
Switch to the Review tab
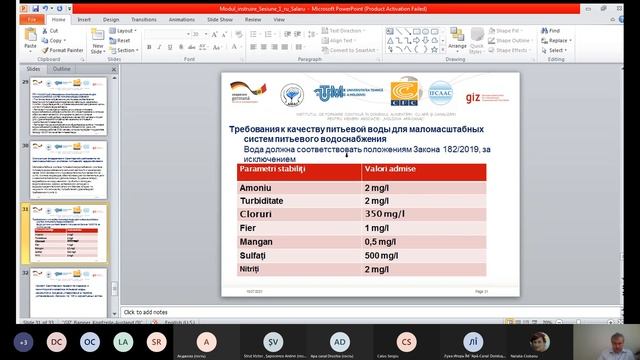coord(253,20)
